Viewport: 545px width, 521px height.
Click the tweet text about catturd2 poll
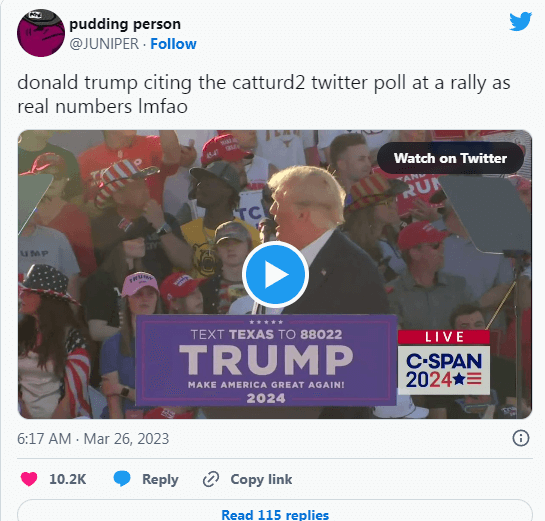264,94
